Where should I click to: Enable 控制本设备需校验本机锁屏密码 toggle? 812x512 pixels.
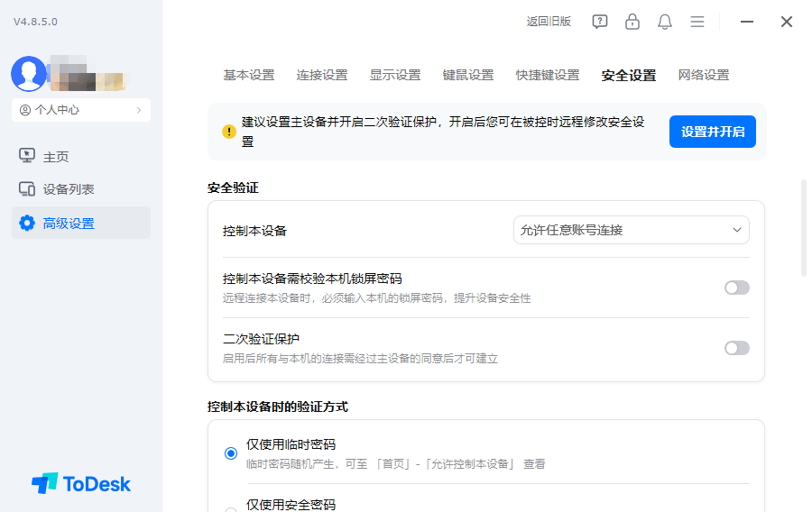(736, 288)
